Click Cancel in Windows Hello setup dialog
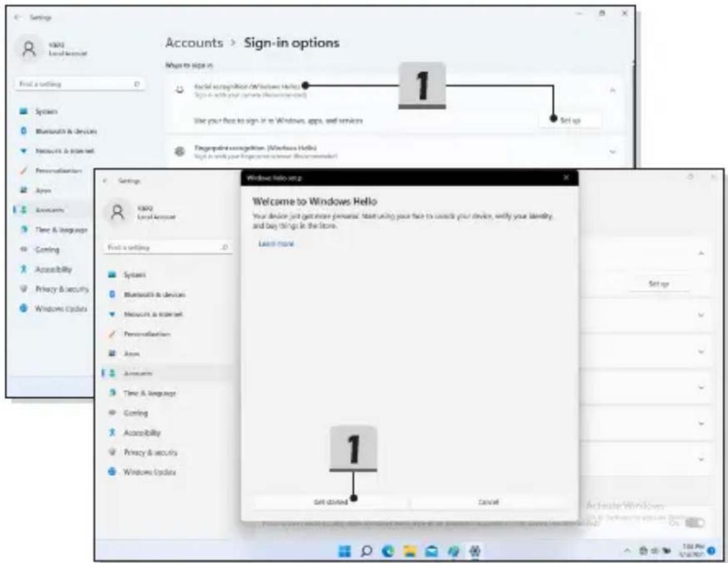Screen dimensions: 728x563 [x=489, y=502]
